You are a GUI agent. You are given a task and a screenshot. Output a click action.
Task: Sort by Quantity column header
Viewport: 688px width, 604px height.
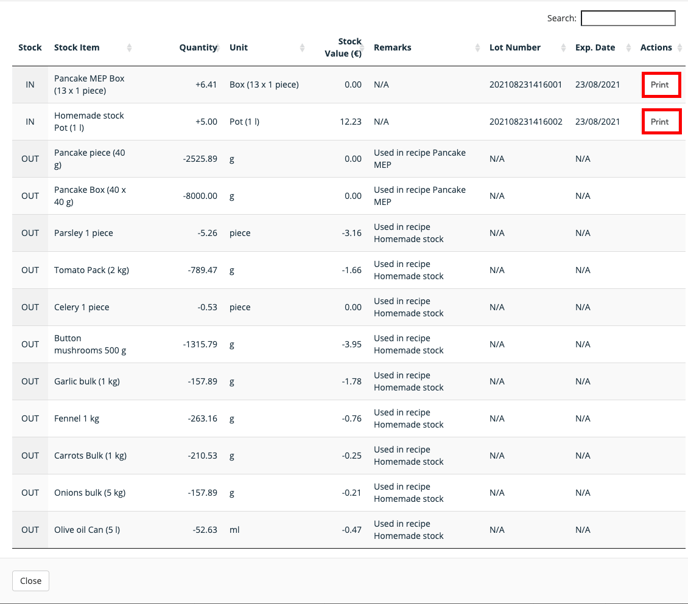[x=198, y=47]
